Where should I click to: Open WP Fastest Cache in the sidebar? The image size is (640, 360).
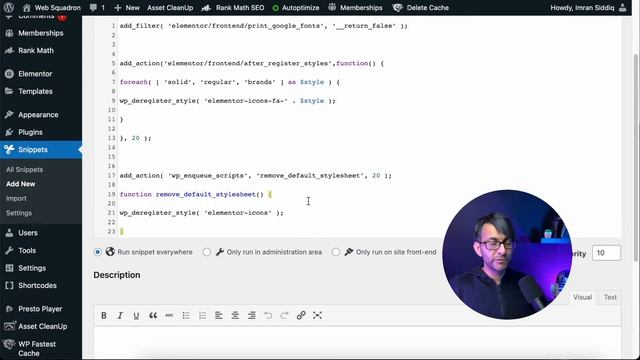41,349
